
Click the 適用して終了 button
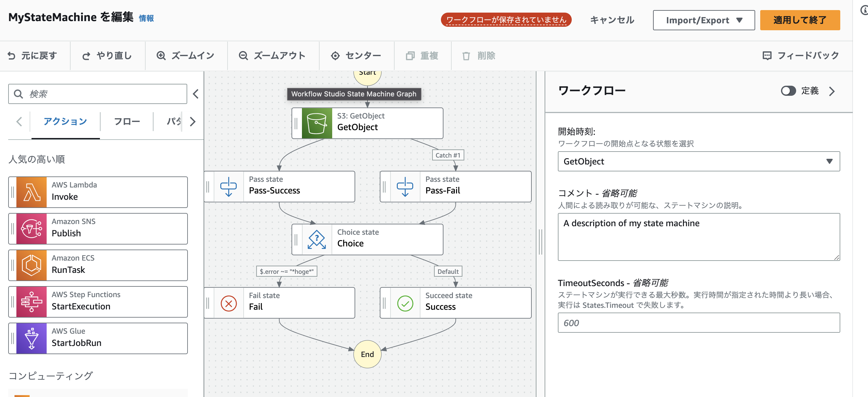(x=800, y=20)
